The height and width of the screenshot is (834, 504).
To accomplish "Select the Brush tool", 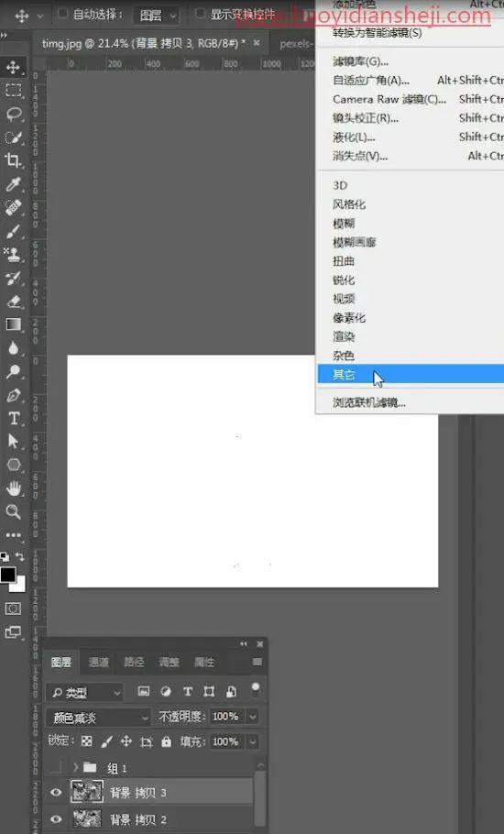I will [14, 231].
